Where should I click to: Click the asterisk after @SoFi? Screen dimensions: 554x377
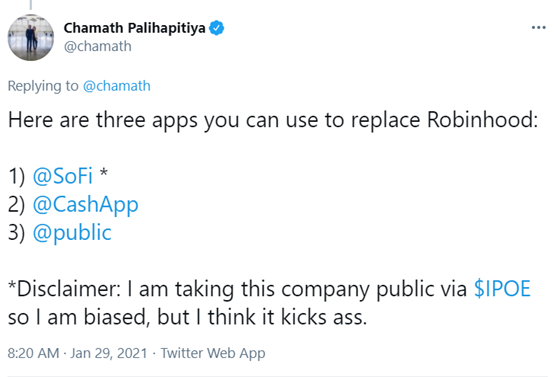point(104,173)
